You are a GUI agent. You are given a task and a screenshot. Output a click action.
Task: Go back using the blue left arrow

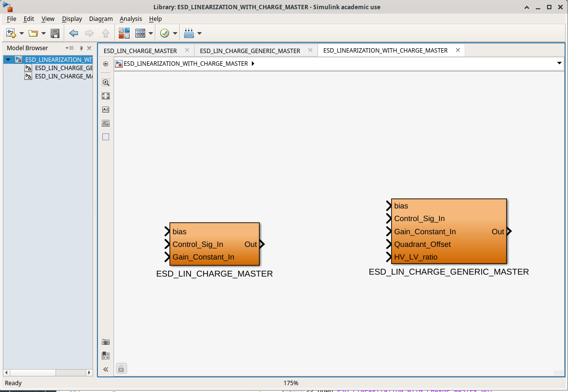74,33
